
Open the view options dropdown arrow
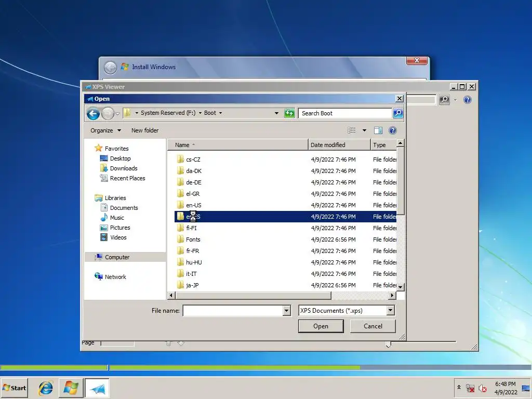point(364,130)
